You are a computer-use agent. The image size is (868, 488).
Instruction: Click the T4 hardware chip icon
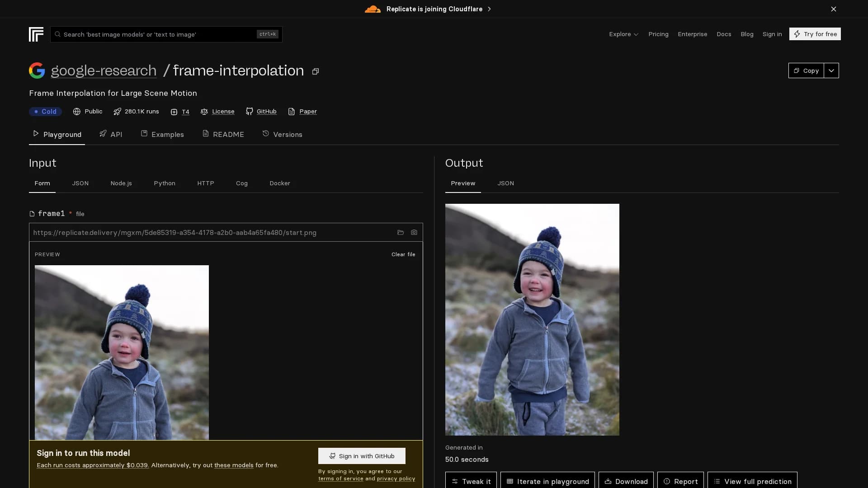click(174, 112)
